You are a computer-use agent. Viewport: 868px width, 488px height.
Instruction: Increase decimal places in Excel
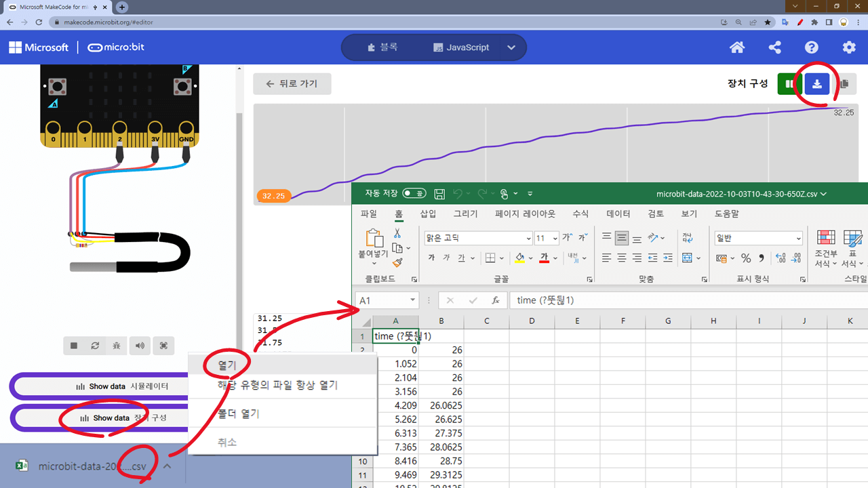(780, 258)
